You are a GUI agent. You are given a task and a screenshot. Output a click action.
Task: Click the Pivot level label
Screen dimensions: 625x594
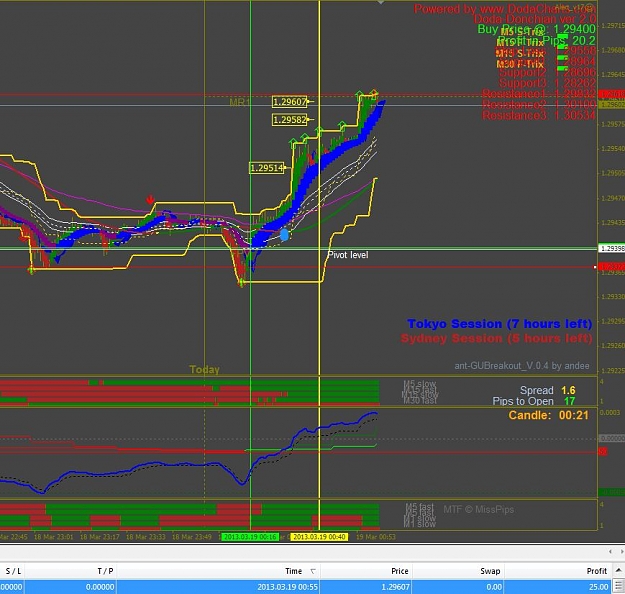[348, 255]
